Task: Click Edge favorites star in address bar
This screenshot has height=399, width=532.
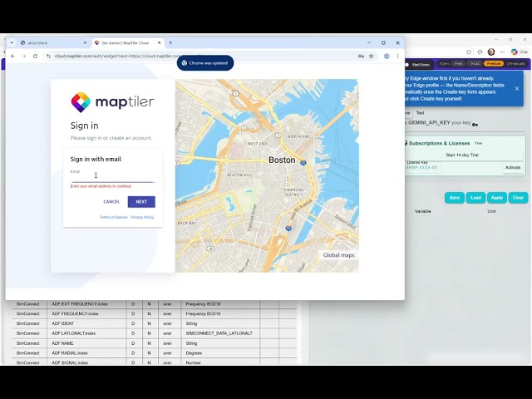Action: [x=469, y=52]
